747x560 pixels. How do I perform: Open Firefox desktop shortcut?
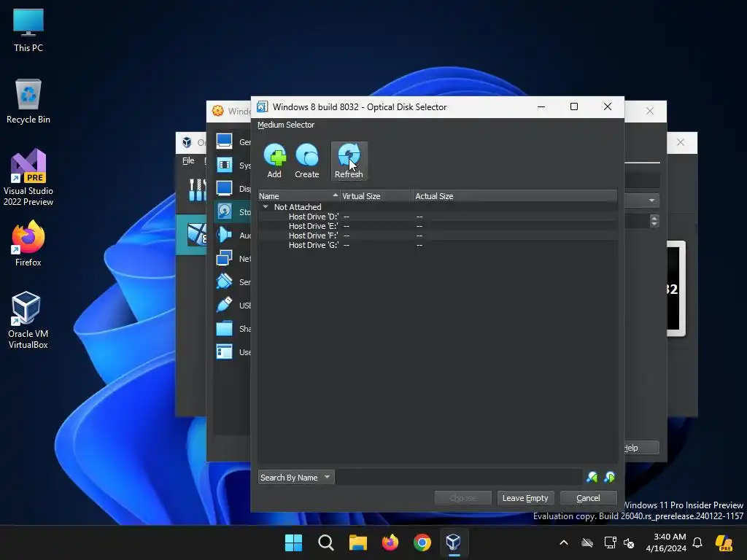tap(28, 244)
